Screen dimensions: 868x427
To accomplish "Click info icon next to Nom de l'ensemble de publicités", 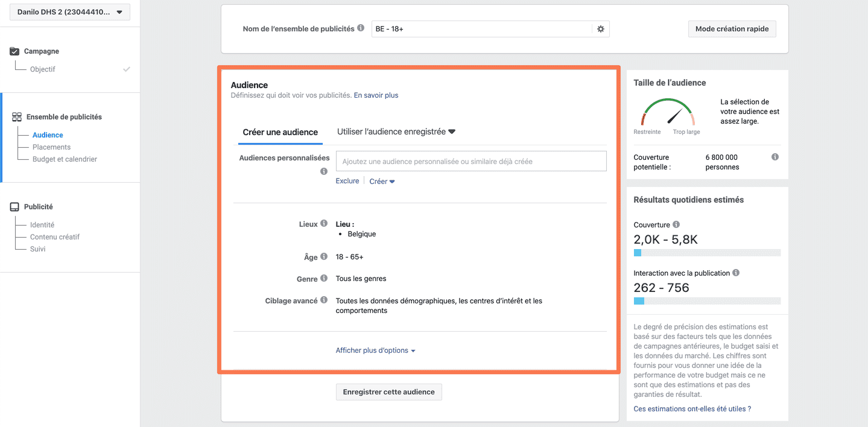I will pyautogui.click(x=361, y=28).
